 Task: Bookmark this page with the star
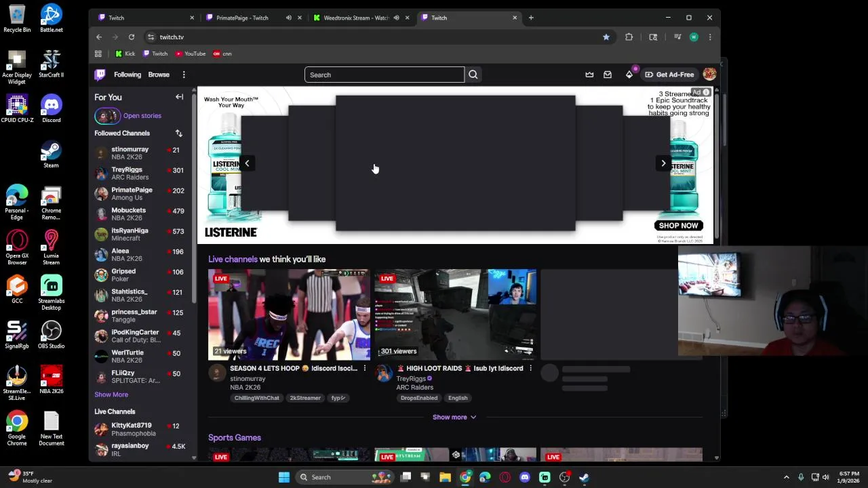(x=606, y=37)
